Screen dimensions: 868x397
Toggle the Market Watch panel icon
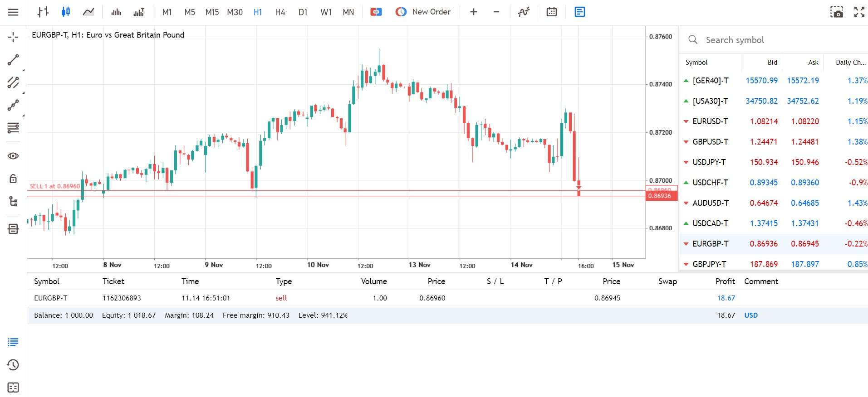point(580,12)
